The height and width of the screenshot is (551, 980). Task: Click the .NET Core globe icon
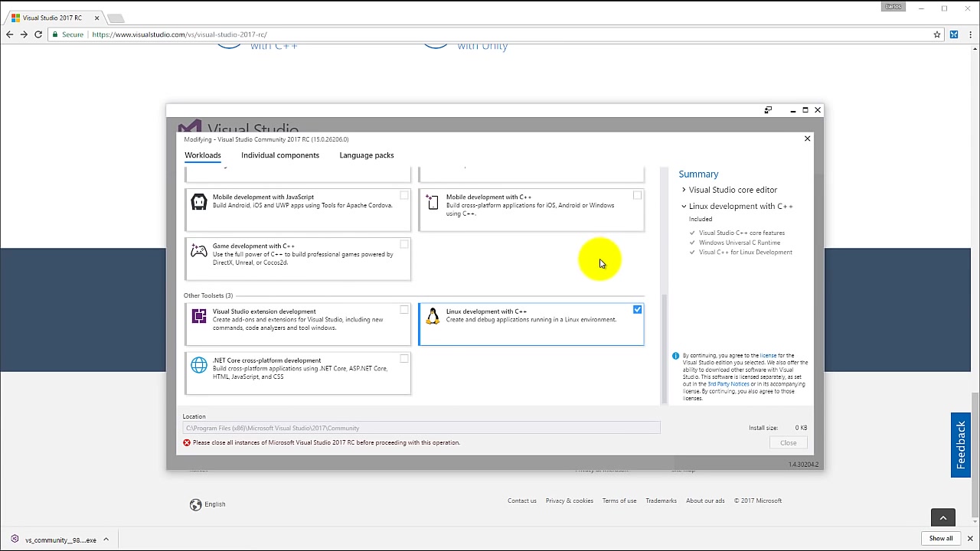click(x=199, y=365)
